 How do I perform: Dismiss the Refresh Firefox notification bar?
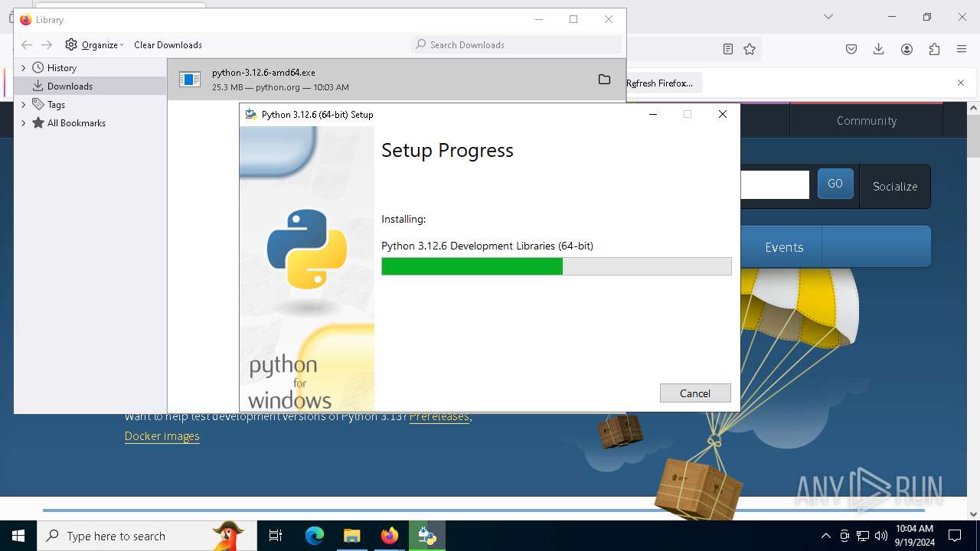tap(961, 83)
